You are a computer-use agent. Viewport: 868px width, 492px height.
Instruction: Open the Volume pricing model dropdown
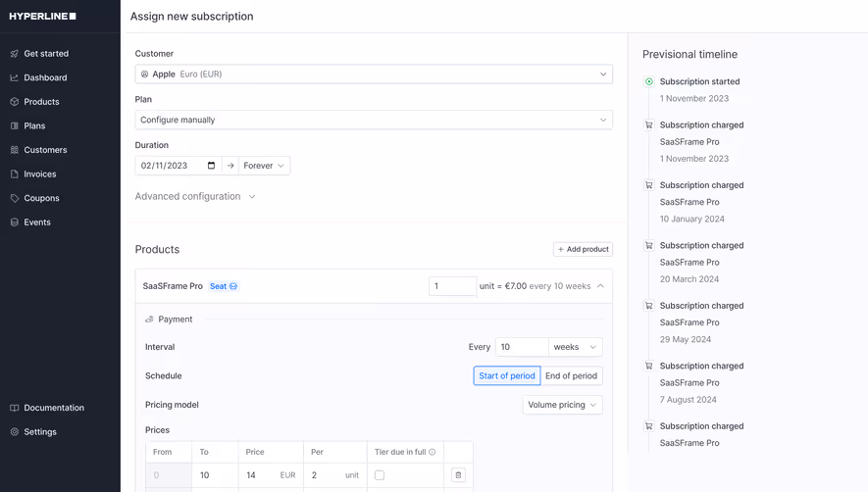(x=562, y=405)
